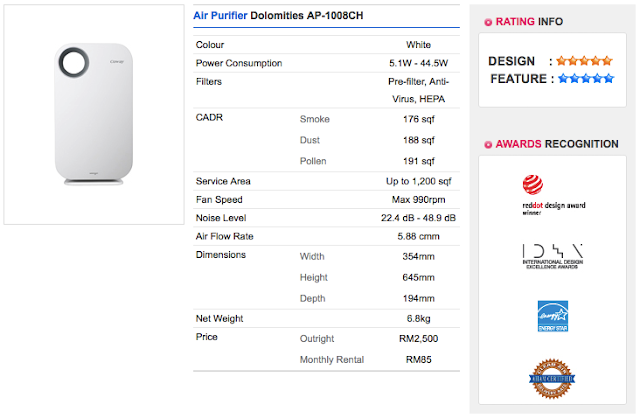Image resolution: width=640 pixels, height=418 pixels.
Task: Click the blue FEATURE star rating
Action: pyautogui.click(x=586, y=78)
